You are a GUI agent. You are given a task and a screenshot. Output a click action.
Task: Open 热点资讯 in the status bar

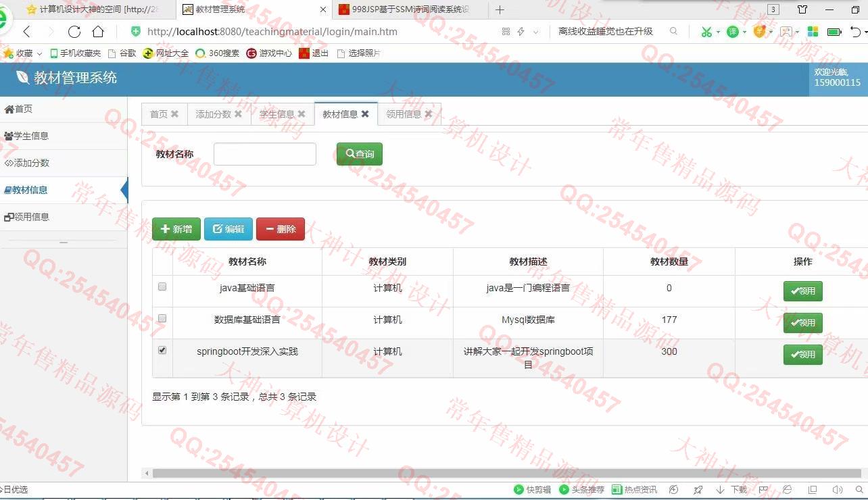tap(634, 490)
